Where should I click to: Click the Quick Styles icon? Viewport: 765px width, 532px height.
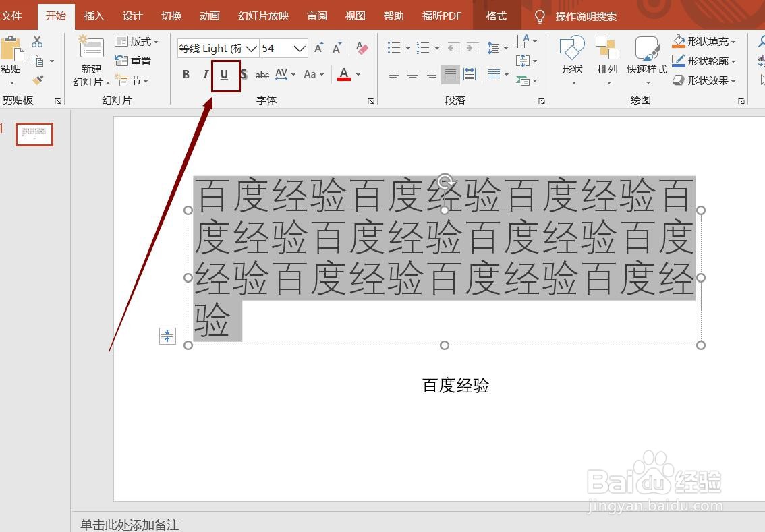pyautogui.click(x=647, y=48)
